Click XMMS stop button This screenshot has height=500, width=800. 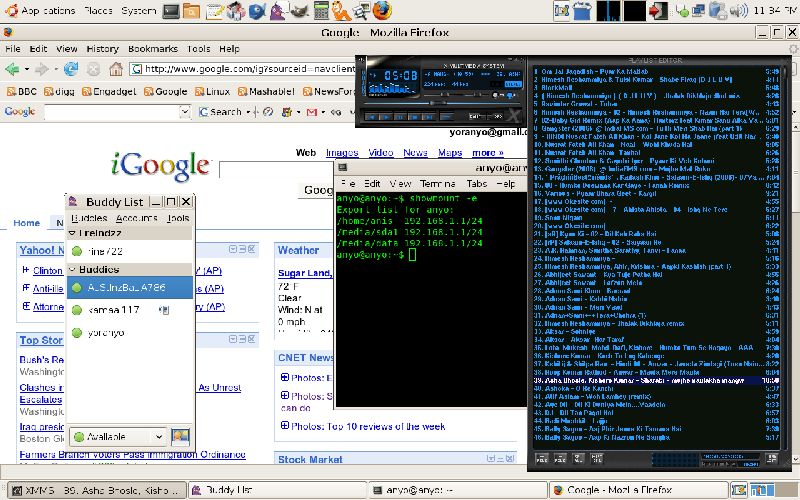point(415,117)
